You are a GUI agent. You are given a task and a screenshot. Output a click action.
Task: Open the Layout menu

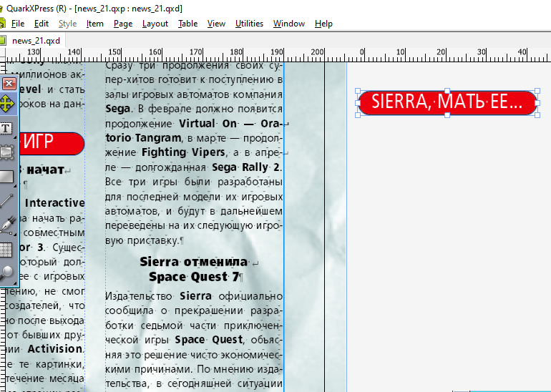tap(155, 24)
